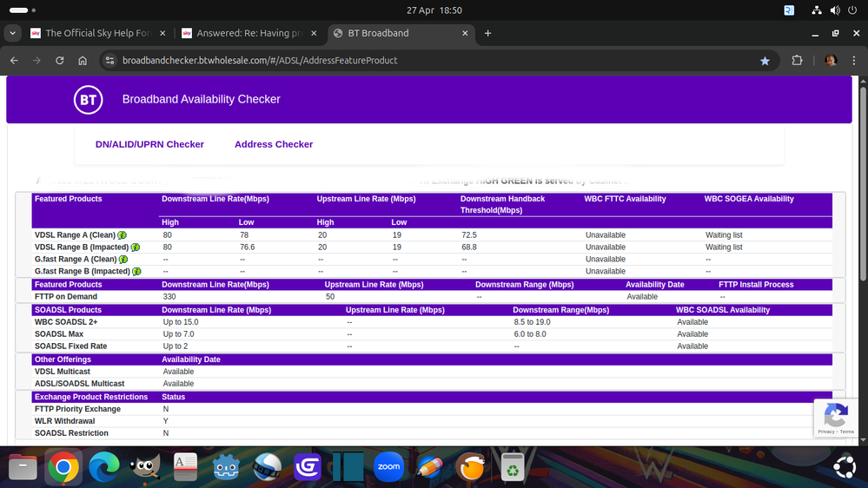Open the teal panel app in the dock
Viewport: 868px width, 488px height.
tap(348, 467)
